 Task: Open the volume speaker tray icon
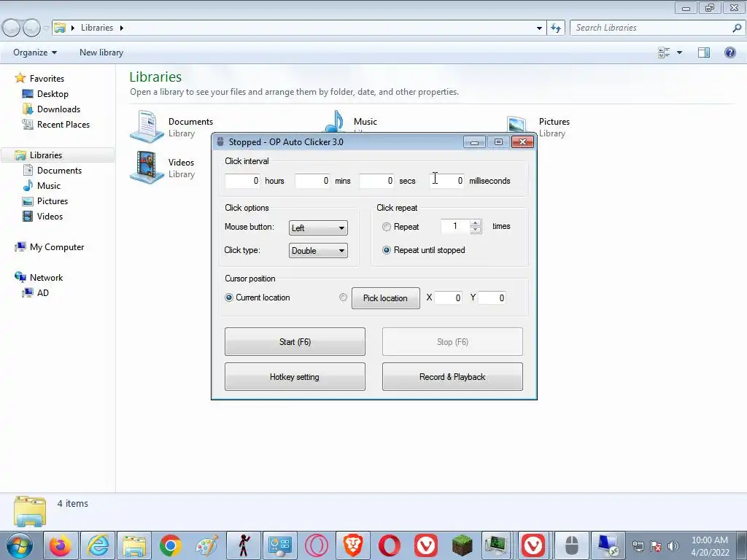673,546
